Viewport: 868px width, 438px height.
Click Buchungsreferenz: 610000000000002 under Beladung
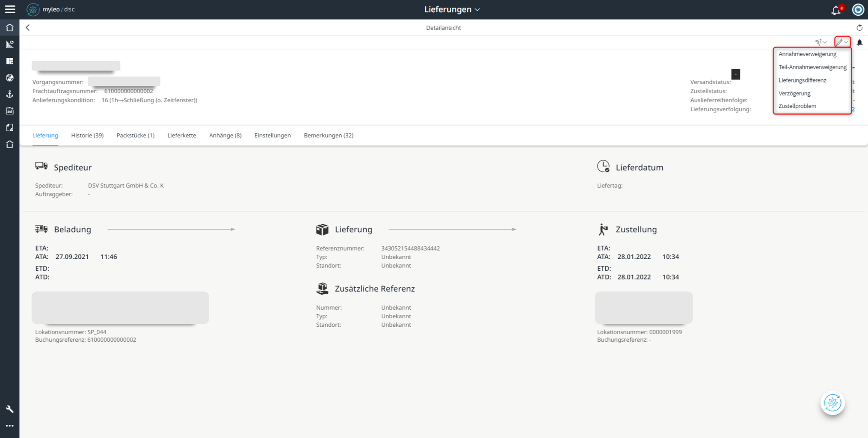click(x=86, y=340)
